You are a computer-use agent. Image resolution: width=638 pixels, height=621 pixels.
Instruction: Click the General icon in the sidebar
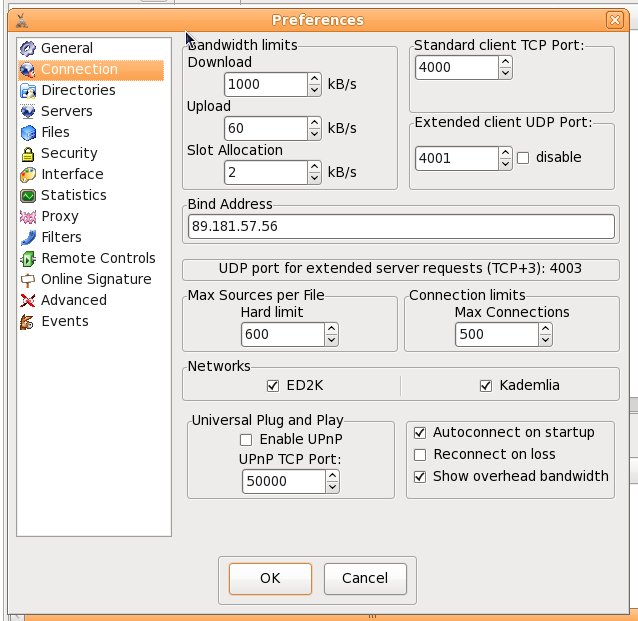(27, 48)
